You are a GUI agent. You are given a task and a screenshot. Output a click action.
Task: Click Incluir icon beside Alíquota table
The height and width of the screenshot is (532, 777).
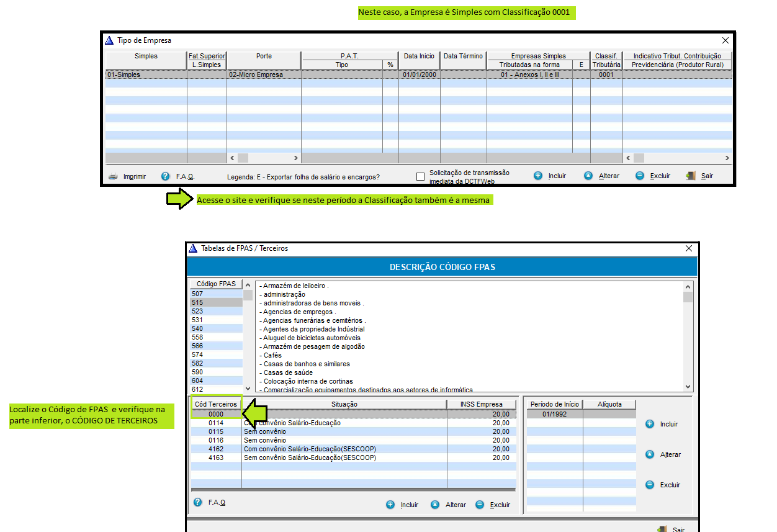650,424
